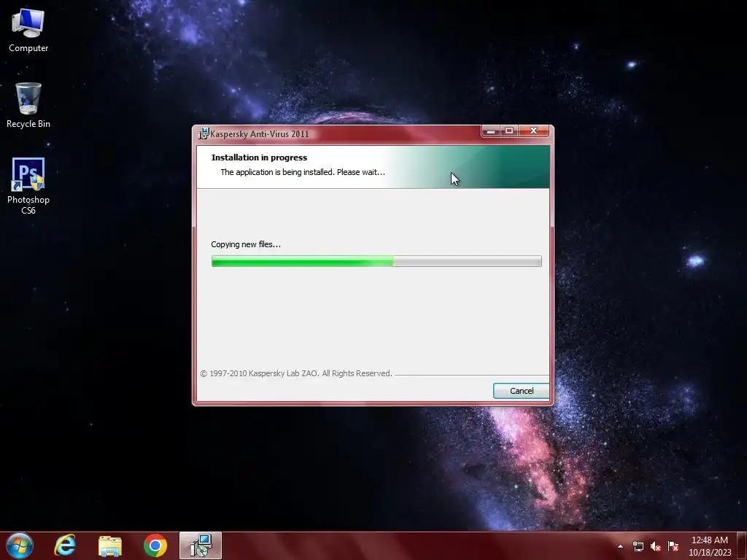Click the network status tray icon
Screen dimensions: 747x560
(638, 546)
